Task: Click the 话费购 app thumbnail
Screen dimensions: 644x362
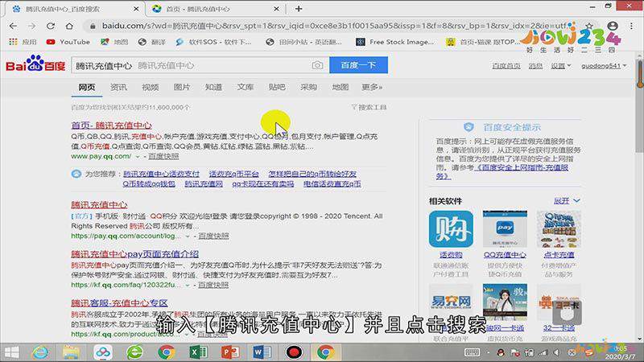Action: [451, 229]
